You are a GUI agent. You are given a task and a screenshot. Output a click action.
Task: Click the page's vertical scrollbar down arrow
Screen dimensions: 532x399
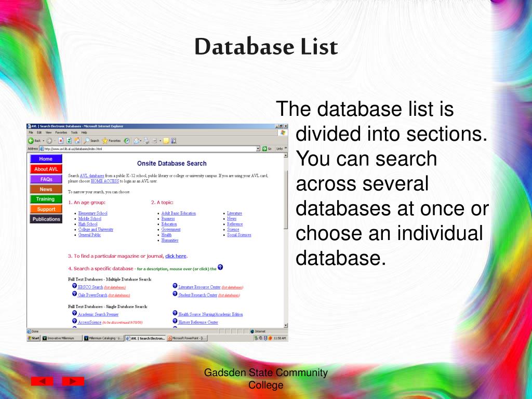tap(286, 325)
